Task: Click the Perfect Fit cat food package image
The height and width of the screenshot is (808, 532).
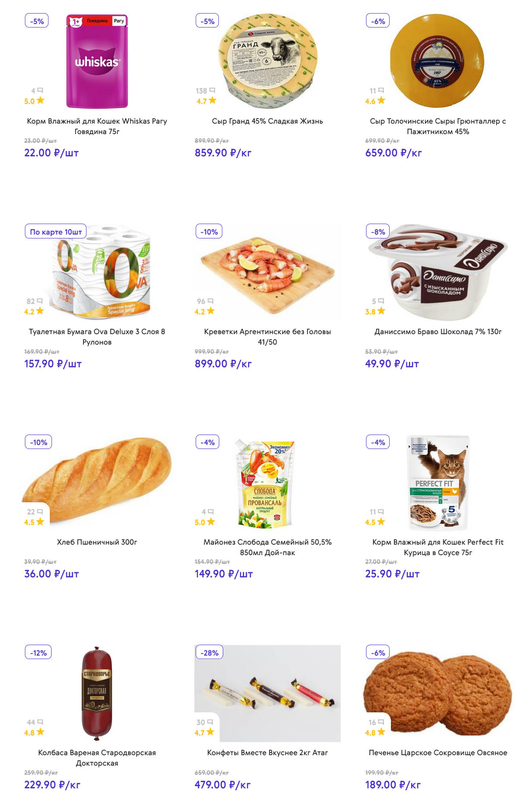Action: (x=438, y=482)
